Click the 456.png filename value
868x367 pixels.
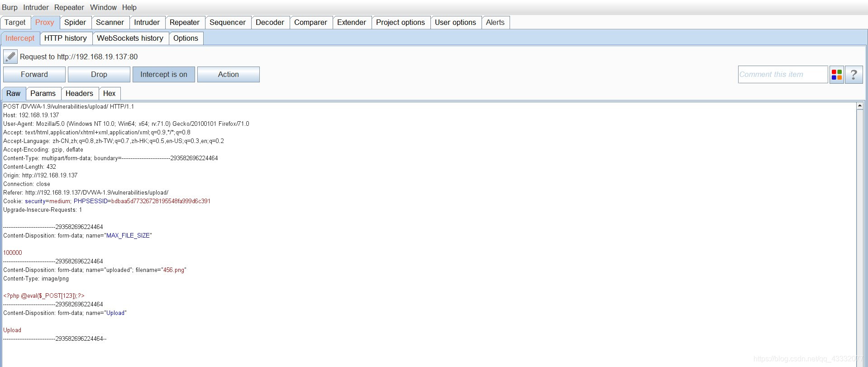coord(174,270)
